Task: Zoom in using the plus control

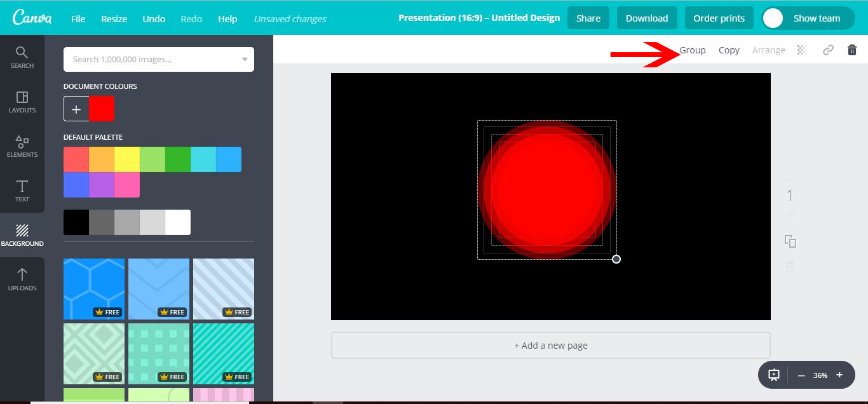Action: coord(839,375)
